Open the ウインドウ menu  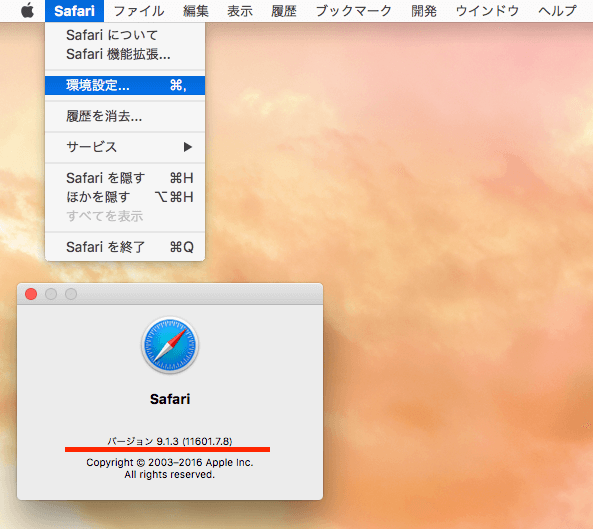[x=487, y=11]
